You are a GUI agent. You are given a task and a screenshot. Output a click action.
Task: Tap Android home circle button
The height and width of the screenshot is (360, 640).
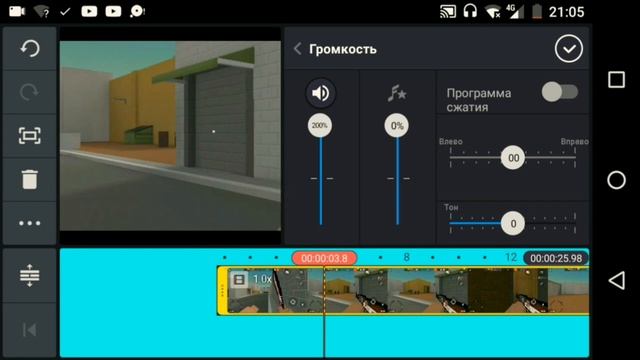tap(616, 180)
